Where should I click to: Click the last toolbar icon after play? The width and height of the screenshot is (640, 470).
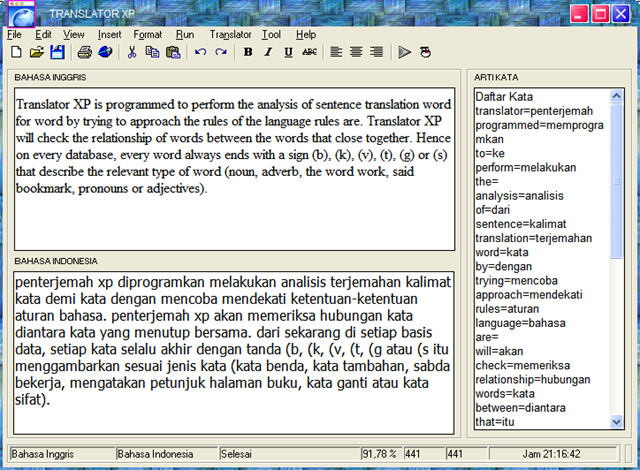425,52
